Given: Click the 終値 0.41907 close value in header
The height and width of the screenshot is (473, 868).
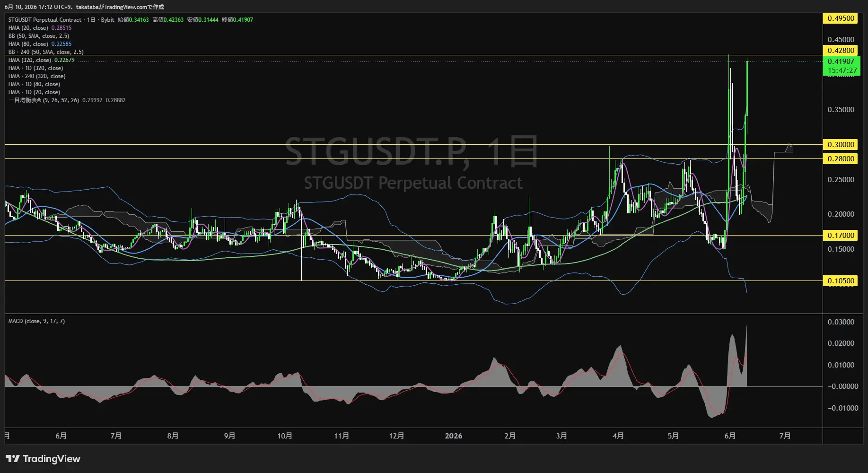Looking at the screenshot, I should coord(237,20).
